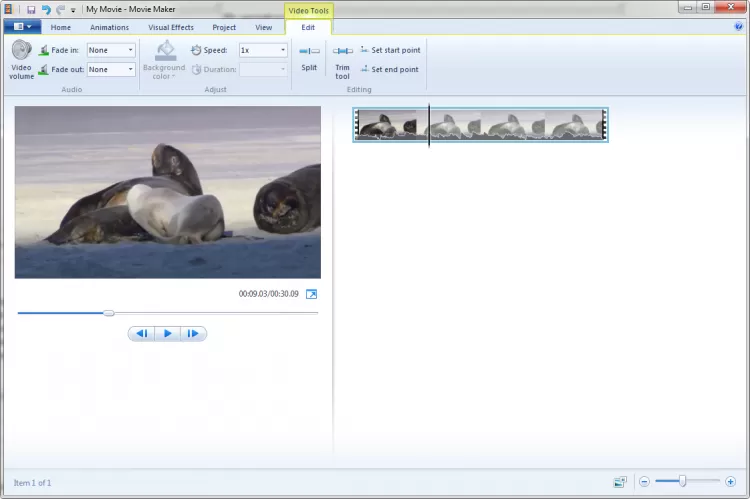Click the Undo arrow icon

46,9
